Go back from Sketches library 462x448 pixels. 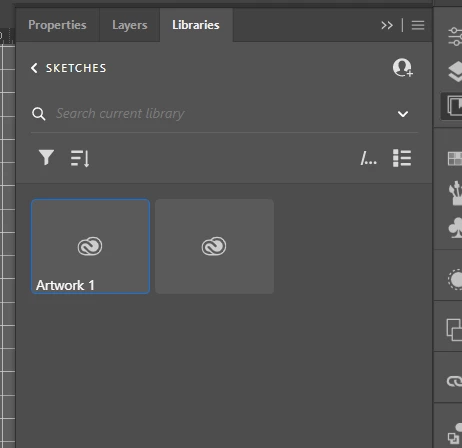34,68
